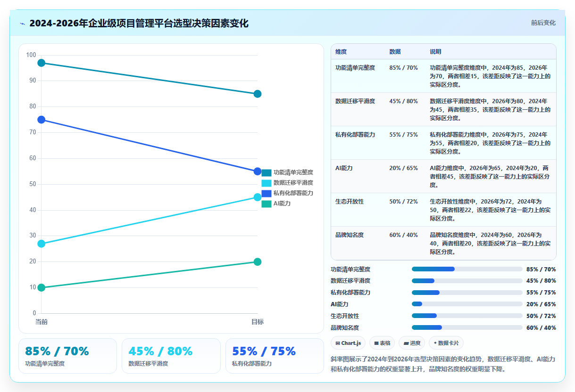Click 品牌知名度 in the table
This screenshot has width=575, height=392.
pos(350,235)
